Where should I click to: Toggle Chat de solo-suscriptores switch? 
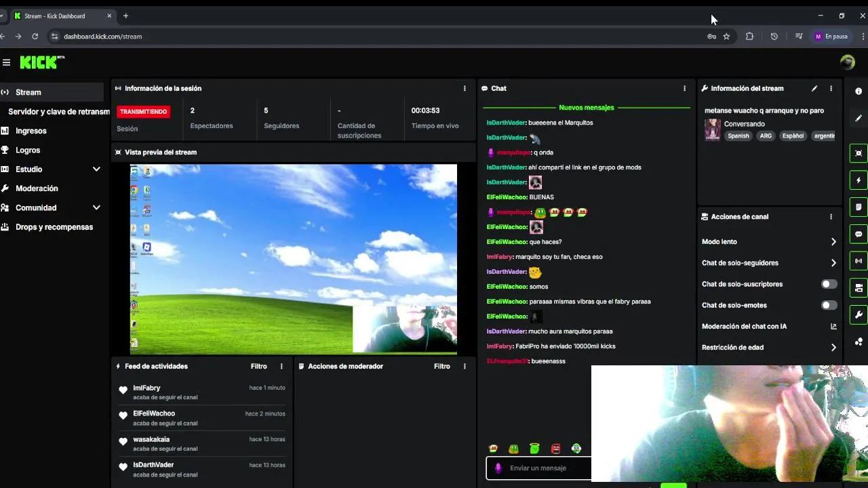[x=829, y=284]
